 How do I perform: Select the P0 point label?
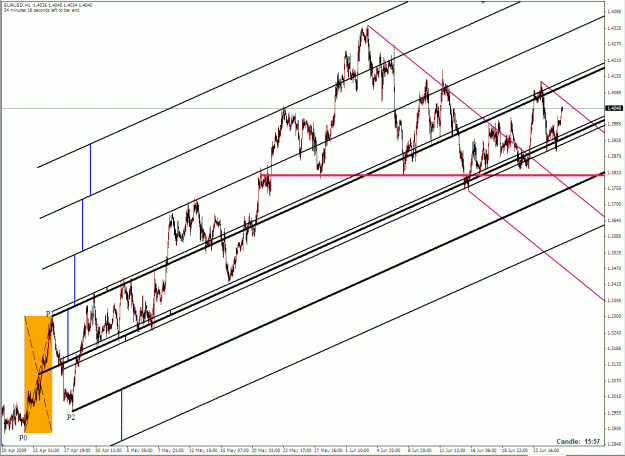tap(23, 438)
